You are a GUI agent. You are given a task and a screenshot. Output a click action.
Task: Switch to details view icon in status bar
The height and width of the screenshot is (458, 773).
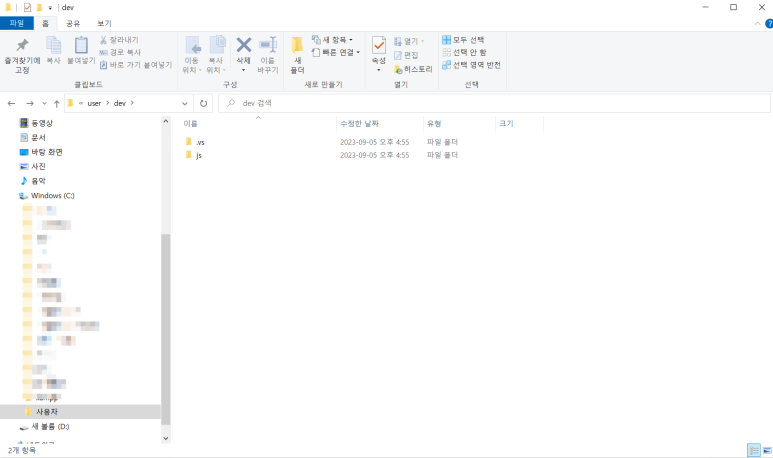pyautogui.click(x=754, y=450)
